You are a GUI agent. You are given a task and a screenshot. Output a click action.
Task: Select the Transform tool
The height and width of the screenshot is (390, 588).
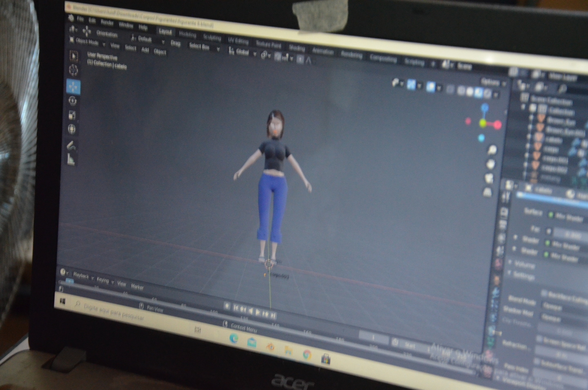[x=72, y=129]
